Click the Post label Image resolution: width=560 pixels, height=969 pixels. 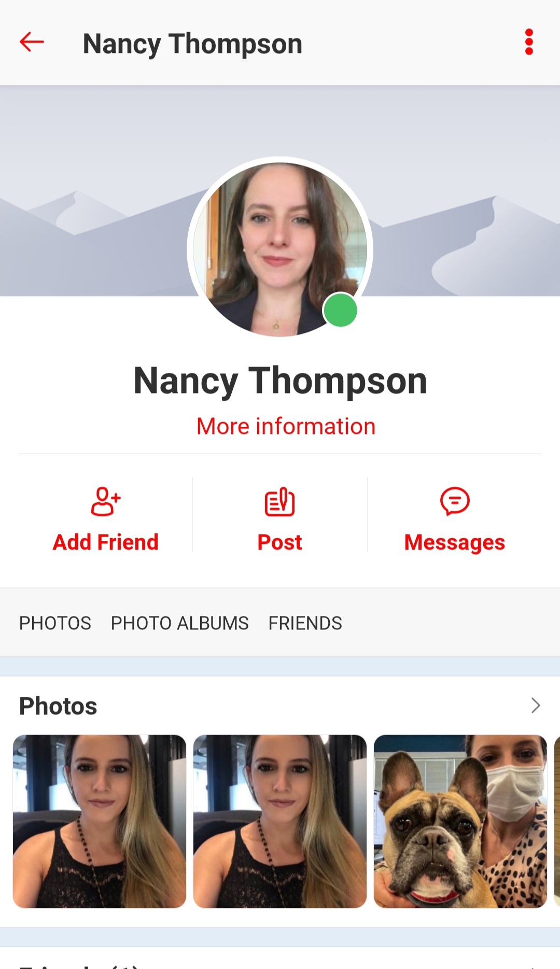coord(279,542)
